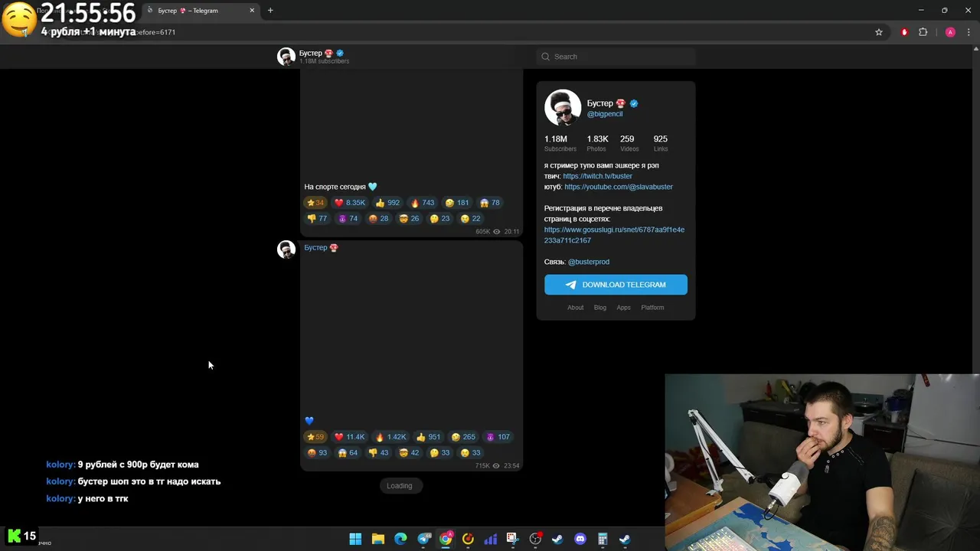Open Telegram from the taskbar
Screen dimensions: 980x551
click(424, 539)
